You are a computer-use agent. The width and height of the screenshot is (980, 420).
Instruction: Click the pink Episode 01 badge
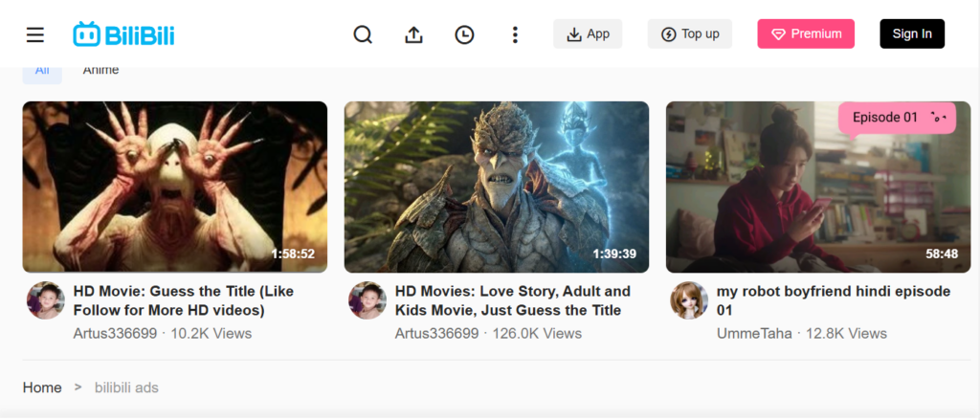897,118
